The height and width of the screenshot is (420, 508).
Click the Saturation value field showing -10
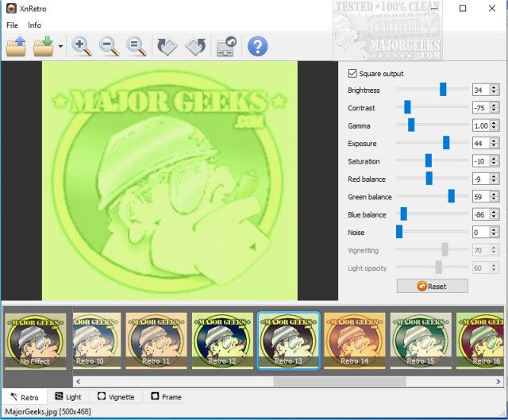[x=481, y=161]
